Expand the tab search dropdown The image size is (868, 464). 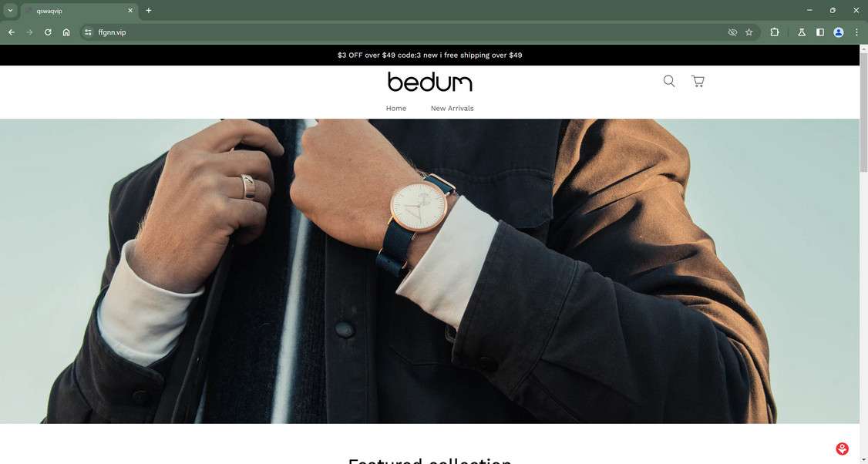[x=10, y=10]
